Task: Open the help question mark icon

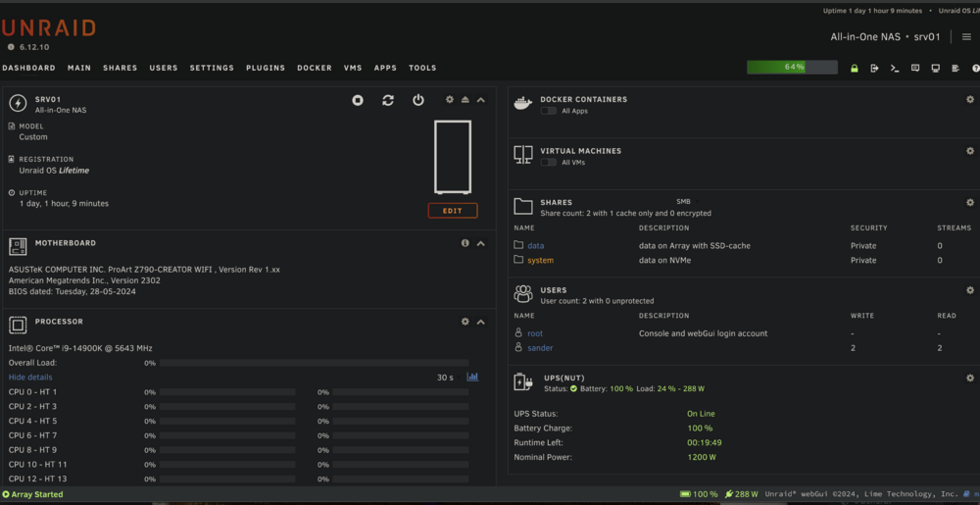Action: coord(976,68)
